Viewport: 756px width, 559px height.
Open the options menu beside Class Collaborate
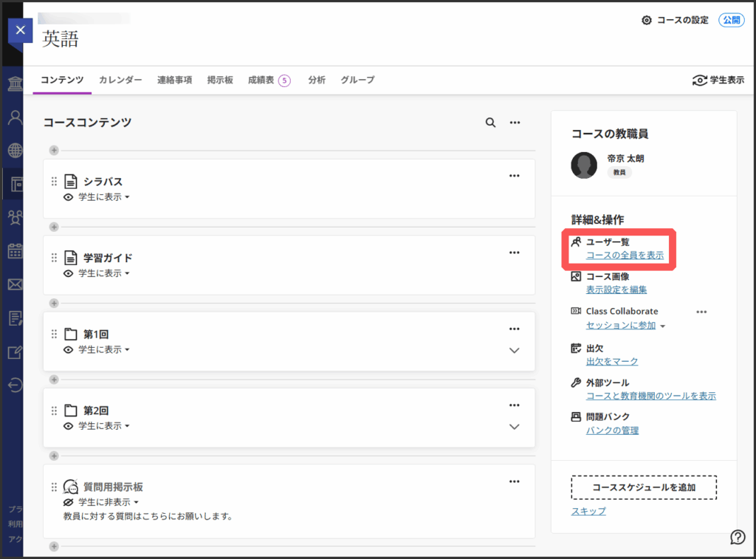click(701, 312)
